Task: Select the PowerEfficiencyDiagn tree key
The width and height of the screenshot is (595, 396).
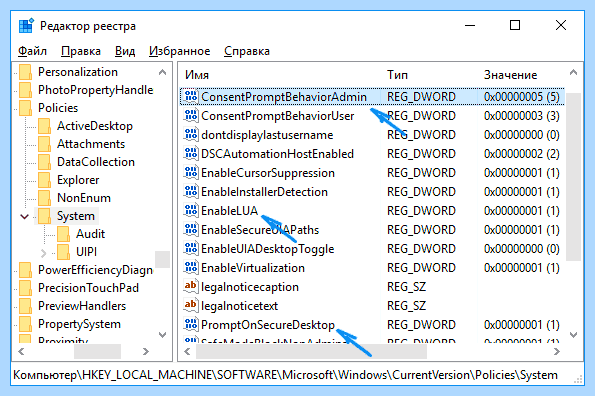Action: click(95, 270)
